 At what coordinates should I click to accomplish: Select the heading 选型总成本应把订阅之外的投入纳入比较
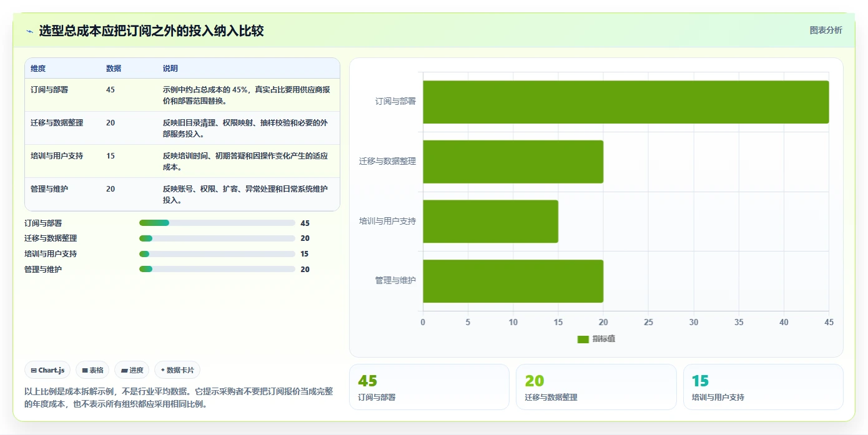tap(151, 31)
